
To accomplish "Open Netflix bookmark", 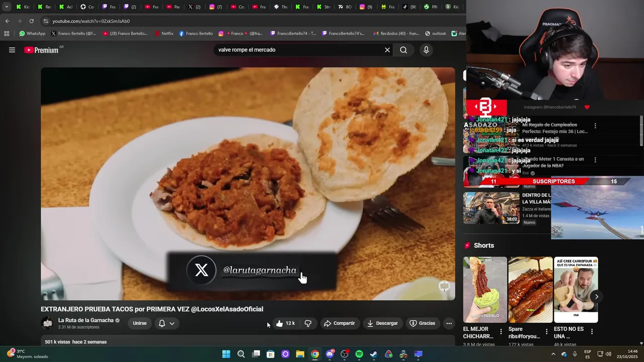I will click(164, 34).
